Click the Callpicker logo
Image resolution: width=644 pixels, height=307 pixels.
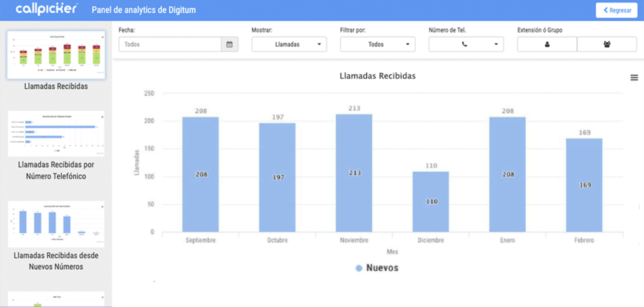click(x=47, y=9)
